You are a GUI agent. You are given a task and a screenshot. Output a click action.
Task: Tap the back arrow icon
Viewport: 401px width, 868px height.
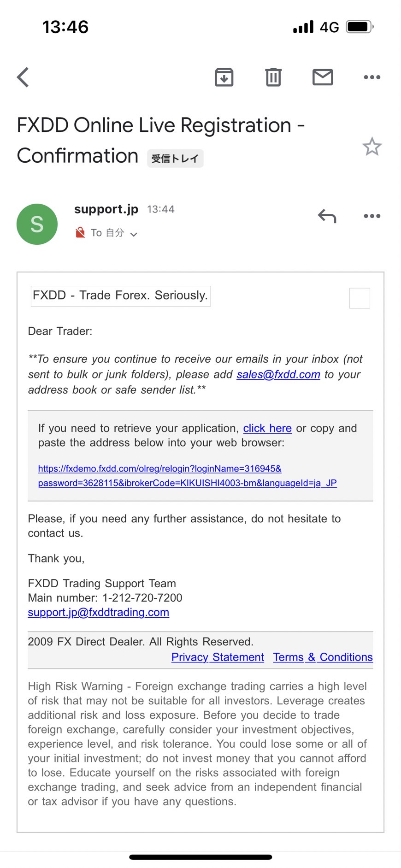click(x=23, y=77)
